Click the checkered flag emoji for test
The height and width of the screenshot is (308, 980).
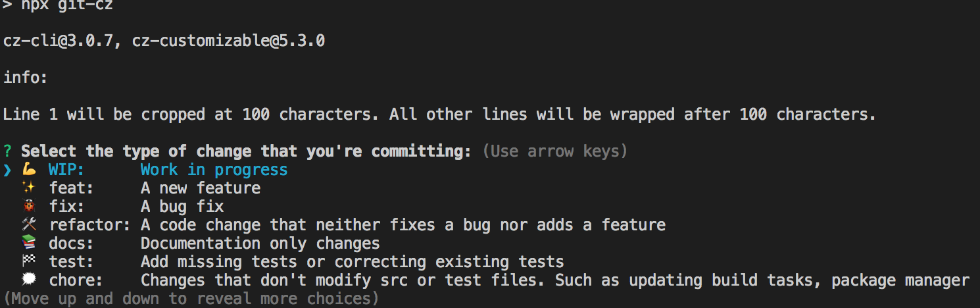pyautogui.click(x=28, y=262)
